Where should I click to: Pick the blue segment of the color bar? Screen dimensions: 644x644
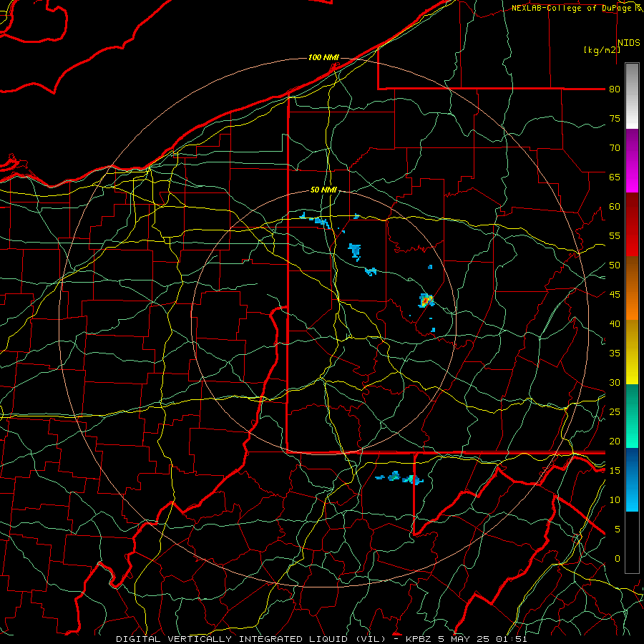632,479
